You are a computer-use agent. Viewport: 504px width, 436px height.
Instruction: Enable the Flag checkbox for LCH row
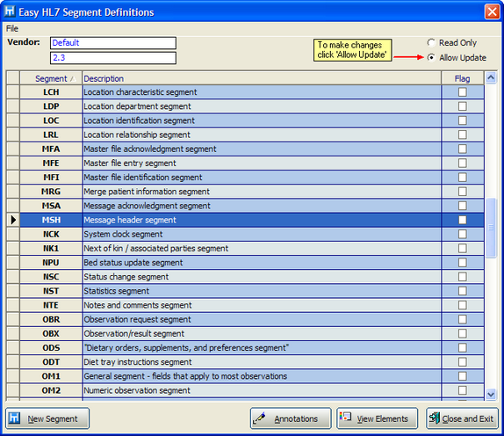click(x=463, y=92)
